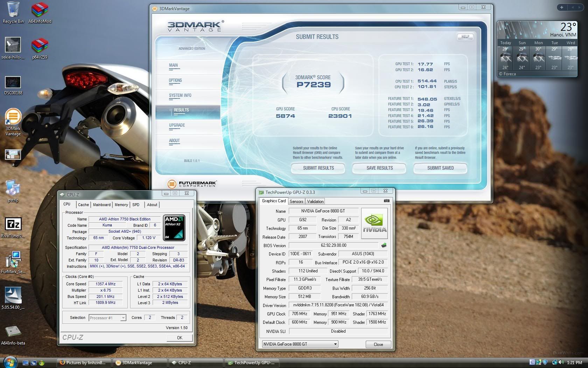Click the SUBMIT SAVED button
This screenshot has width=588, height=368.
[x=440, y=168]
